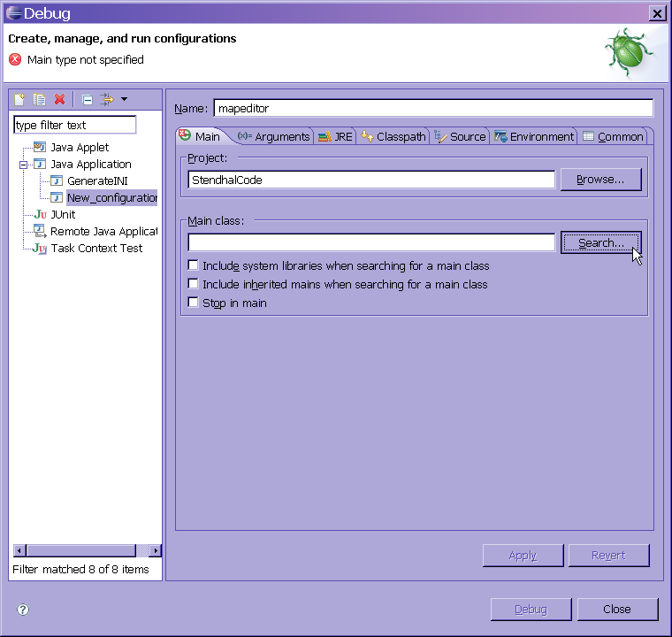Open the filter options dropdown arrow
The width and height of the screenshot is (672, 637).
(124, 99)
